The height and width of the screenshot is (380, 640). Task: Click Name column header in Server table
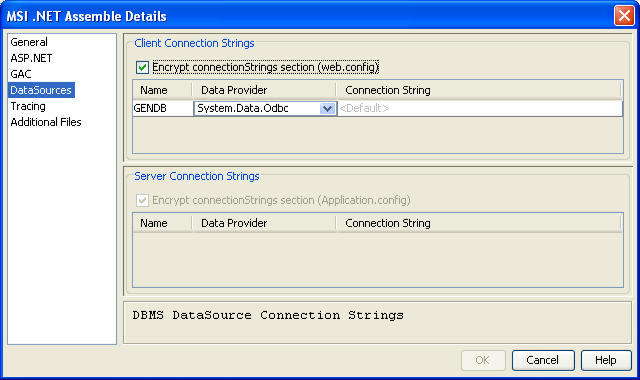162,223
